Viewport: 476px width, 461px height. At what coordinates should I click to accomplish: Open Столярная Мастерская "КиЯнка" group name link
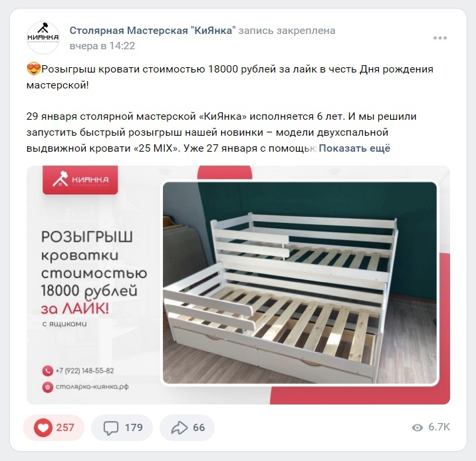coord(152,31)
